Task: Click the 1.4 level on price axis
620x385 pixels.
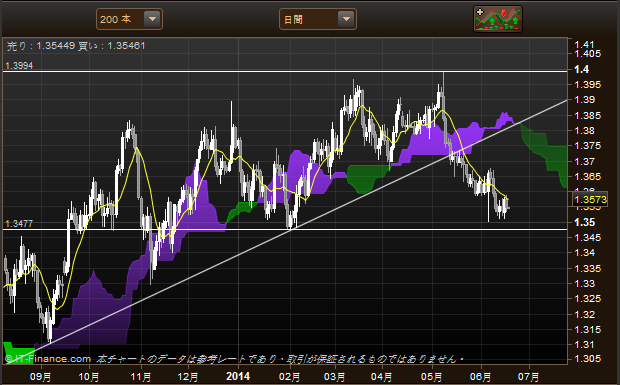Action: pyautogui.click(x=582, y=70)
